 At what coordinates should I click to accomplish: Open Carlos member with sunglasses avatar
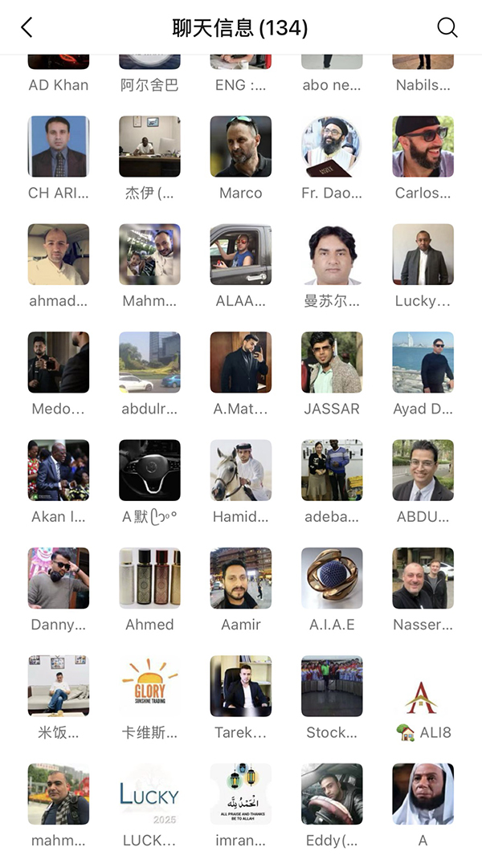click(423, 146)
